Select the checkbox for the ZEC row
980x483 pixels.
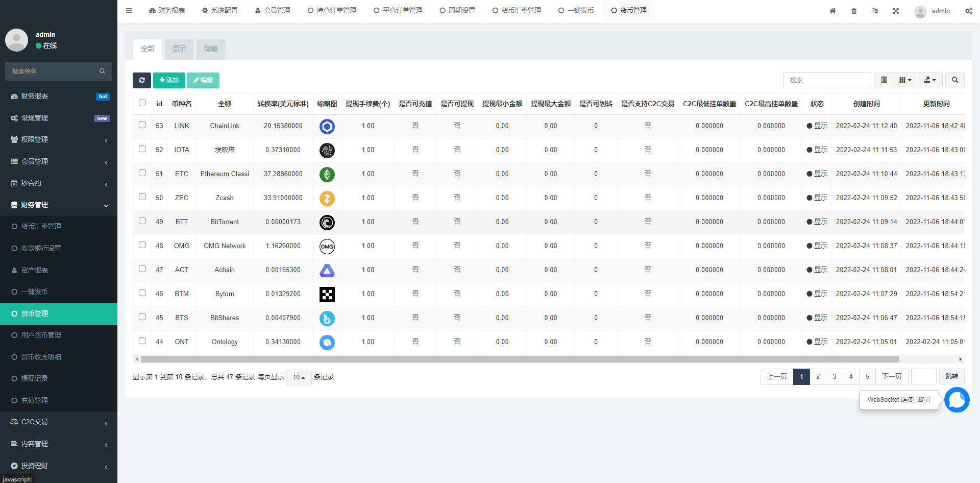click(142, 197)
